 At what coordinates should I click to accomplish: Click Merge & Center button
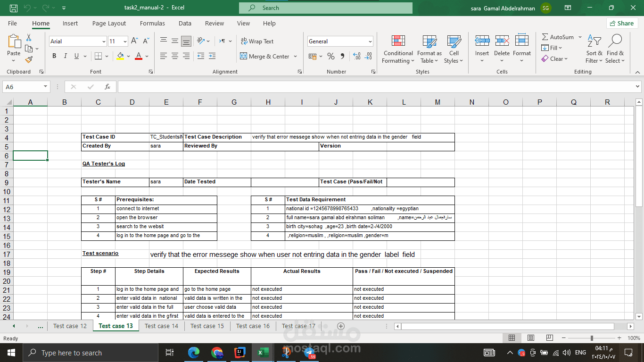click(264, 57)
